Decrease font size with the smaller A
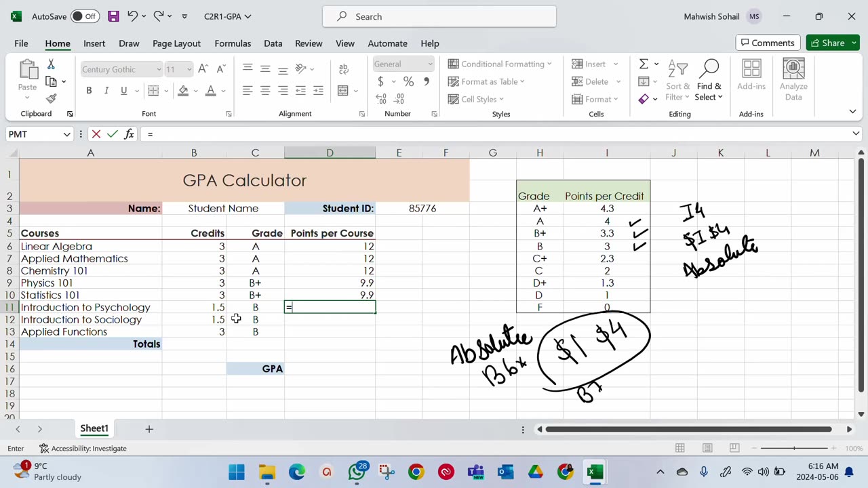This screenshot has height=488, width=868. coord(220,69)
